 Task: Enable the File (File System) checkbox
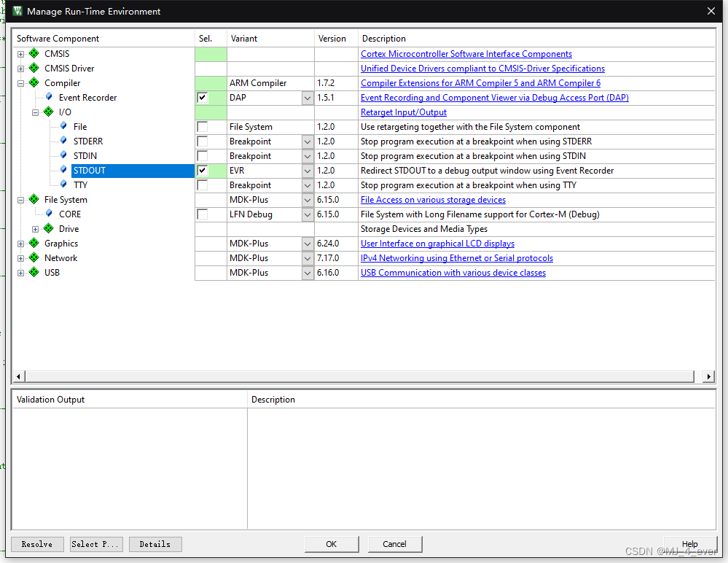(x=203, y=127)
